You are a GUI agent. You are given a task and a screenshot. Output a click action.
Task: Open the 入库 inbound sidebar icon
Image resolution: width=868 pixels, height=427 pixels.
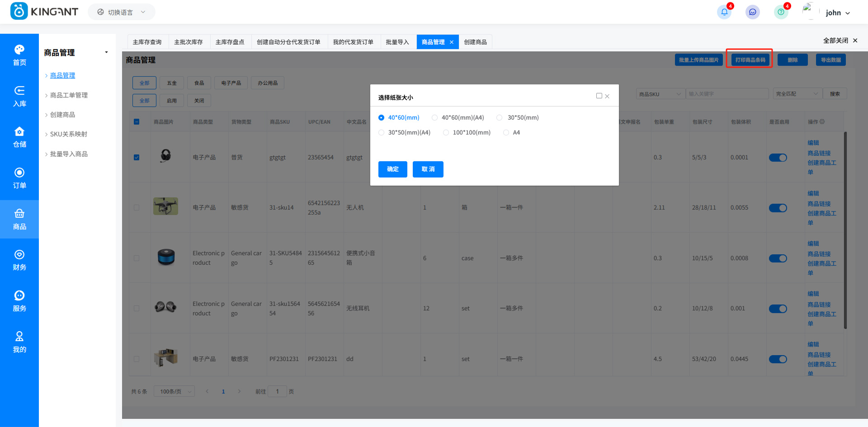[19, 96]
